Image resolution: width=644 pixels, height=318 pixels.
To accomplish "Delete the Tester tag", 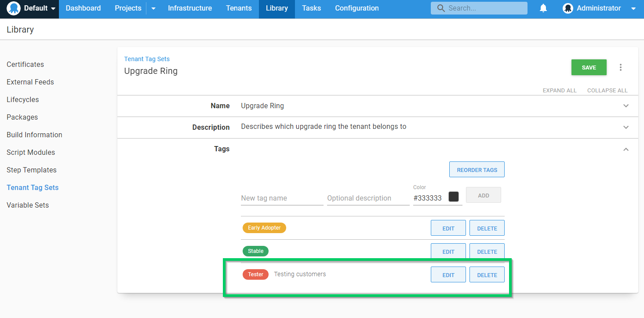I will tap(487, 275).
